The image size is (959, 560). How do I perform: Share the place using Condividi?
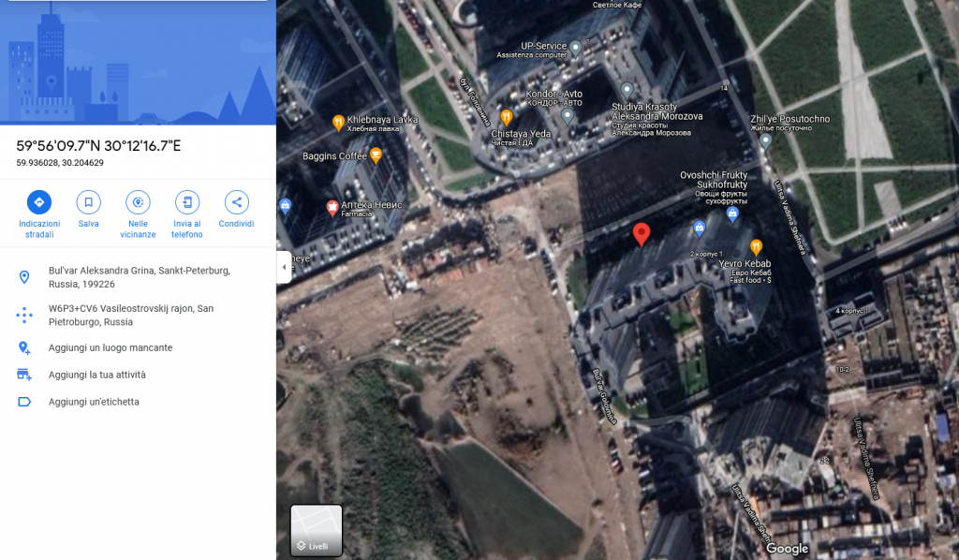pyautogui.click(x=236, y=202)
